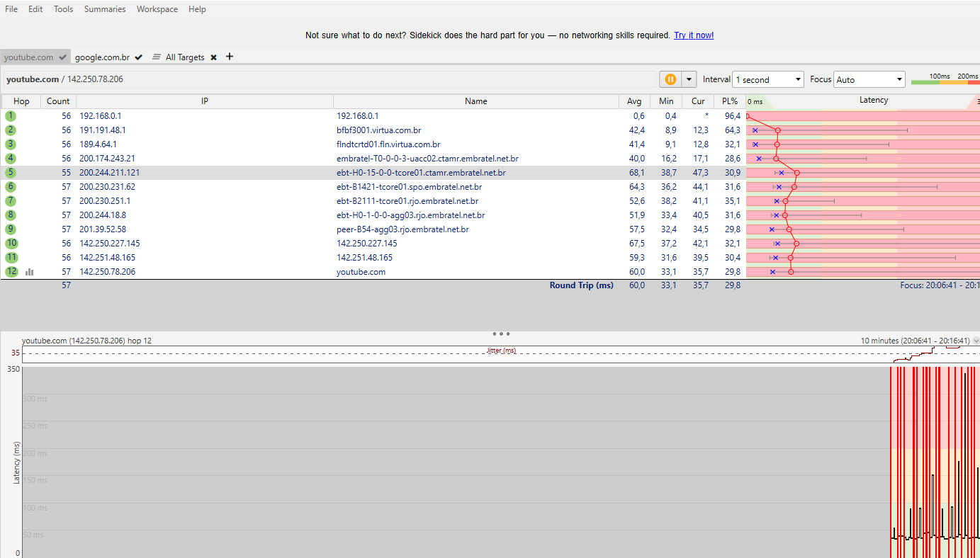
Task: Select the youtube.com name in hop 12
Action: [x=361, y=271]
